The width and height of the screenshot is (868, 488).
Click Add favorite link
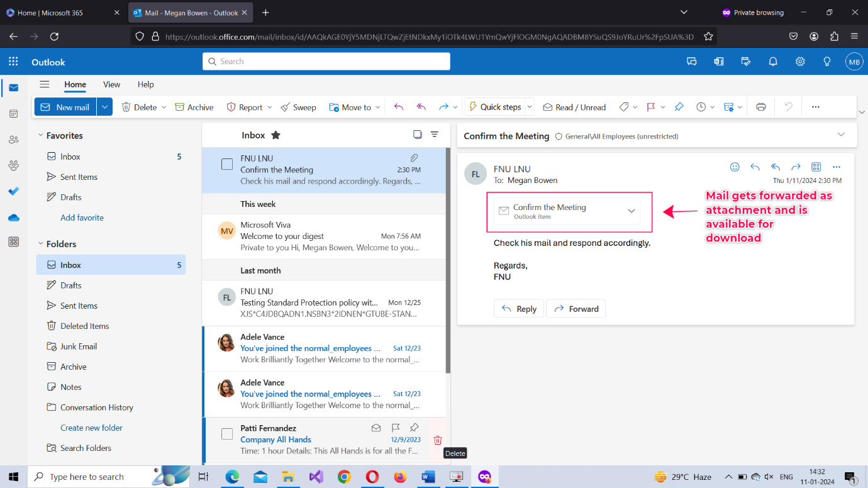pos(82,218)
